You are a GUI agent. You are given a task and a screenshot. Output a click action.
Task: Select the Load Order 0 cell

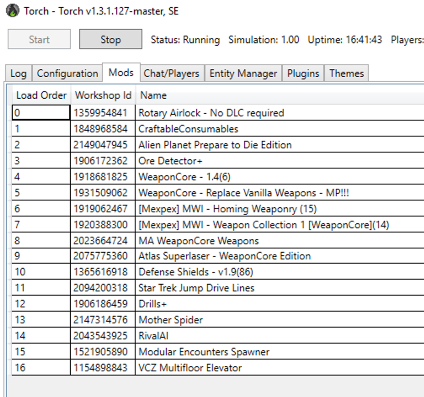pyautogui.click(x=41, y=113)
